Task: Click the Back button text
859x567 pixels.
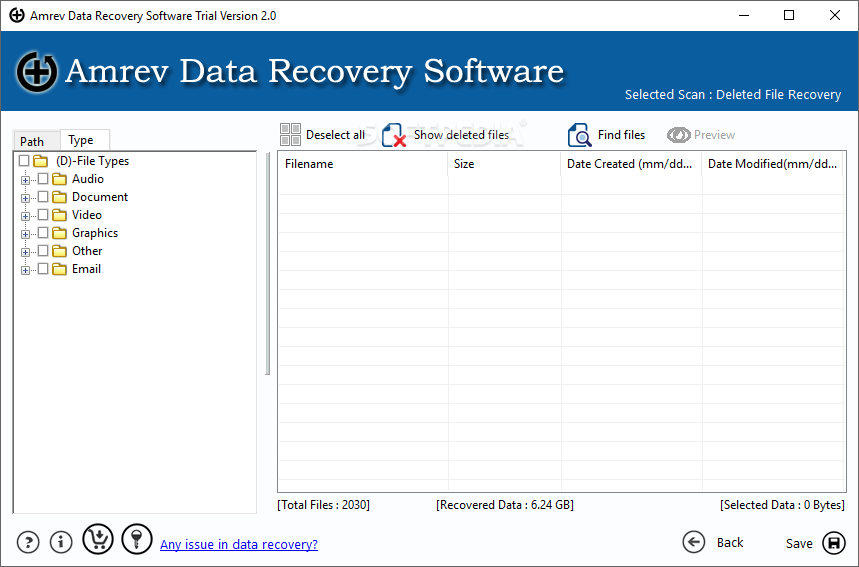Action: 730,542
